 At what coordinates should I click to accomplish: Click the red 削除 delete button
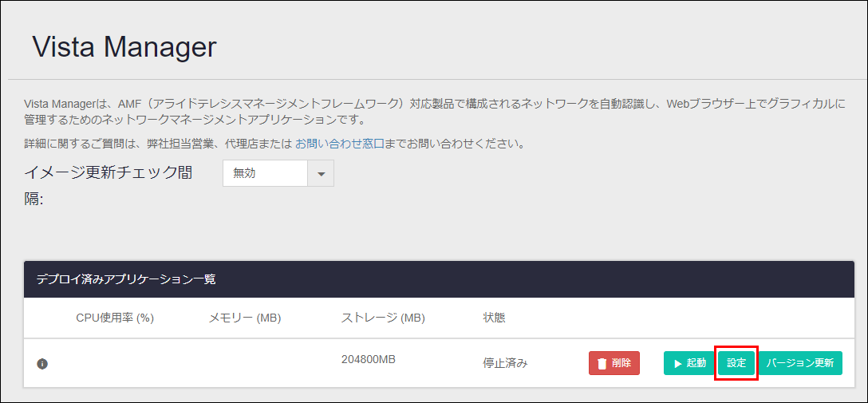[614, 363]
